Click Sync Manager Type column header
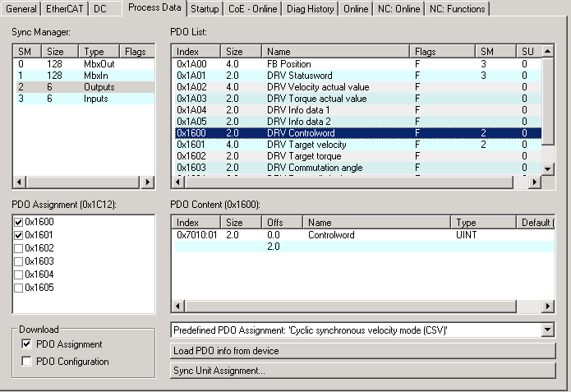This screenshot has height=392, width=571. tap(99, 52)
